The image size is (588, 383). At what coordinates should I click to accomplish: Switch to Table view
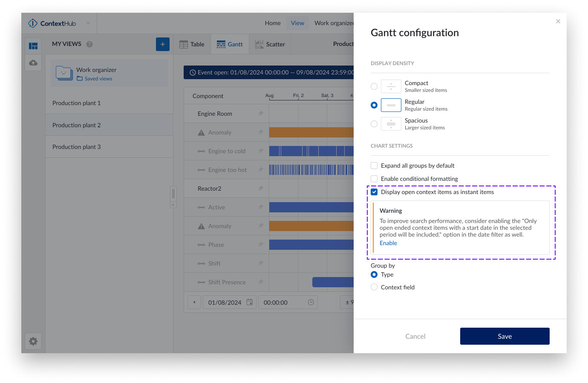tap(192, 44)
